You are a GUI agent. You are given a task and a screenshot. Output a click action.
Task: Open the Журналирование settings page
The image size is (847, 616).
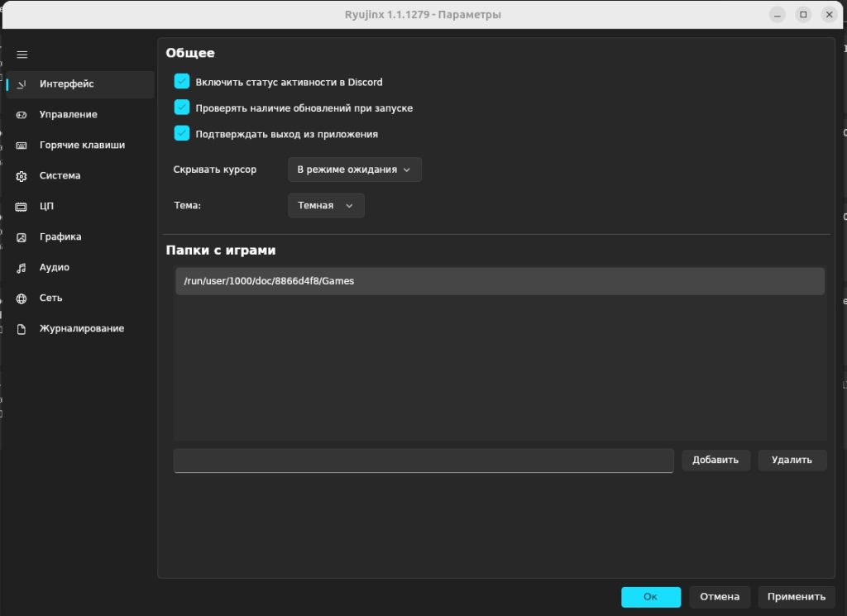(x=80, y=329)
